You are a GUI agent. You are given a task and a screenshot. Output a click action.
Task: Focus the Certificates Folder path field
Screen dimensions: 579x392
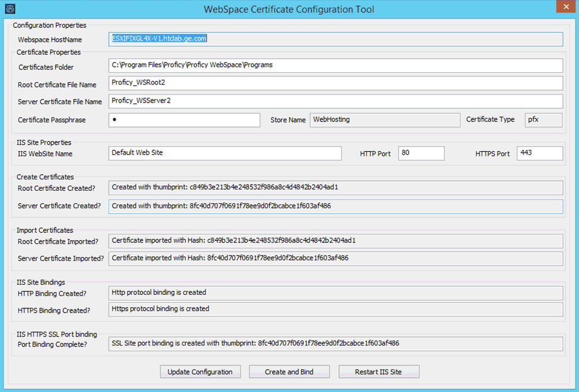[335, 66]
